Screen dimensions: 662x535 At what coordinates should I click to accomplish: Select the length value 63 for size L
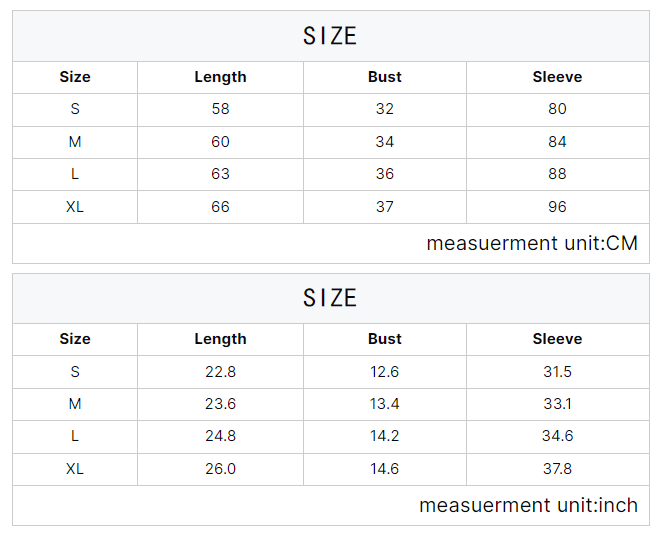(220, 174)
